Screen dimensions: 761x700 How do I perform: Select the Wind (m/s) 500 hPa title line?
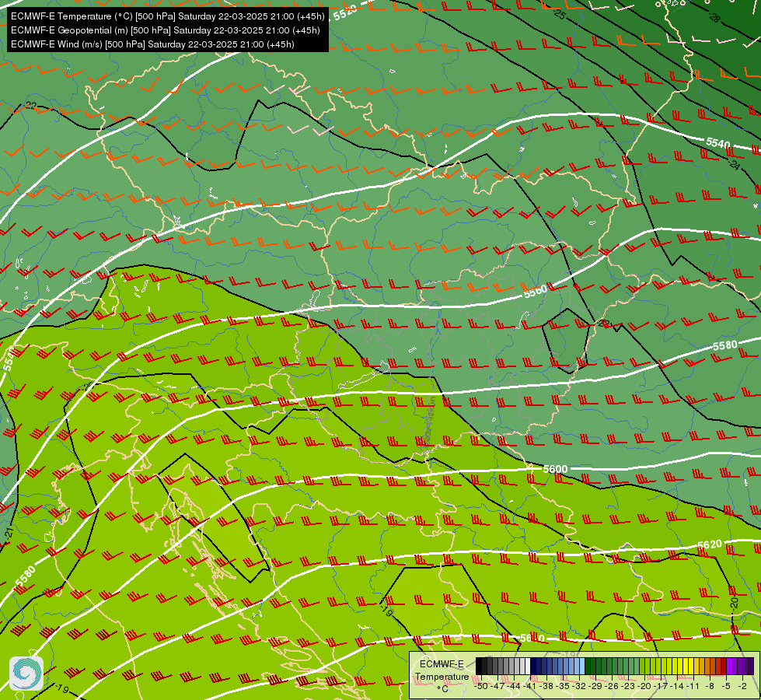pos(152,44)
